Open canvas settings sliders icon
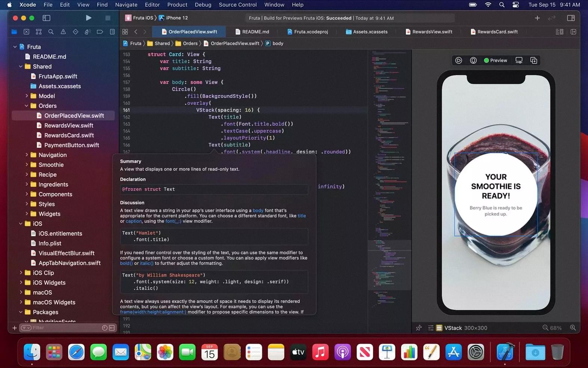This screenshot has width=588, height=368. (431, 328)
